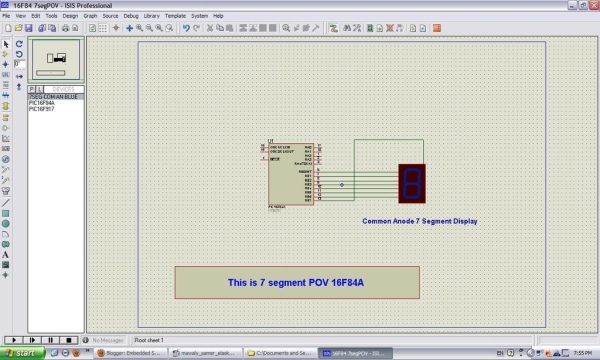
Task: Select PIC16F84A in the devices list
Action: 42,103
